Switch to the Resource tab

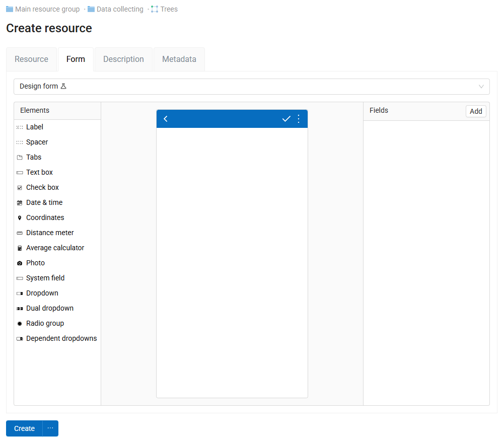pos(31,59)
